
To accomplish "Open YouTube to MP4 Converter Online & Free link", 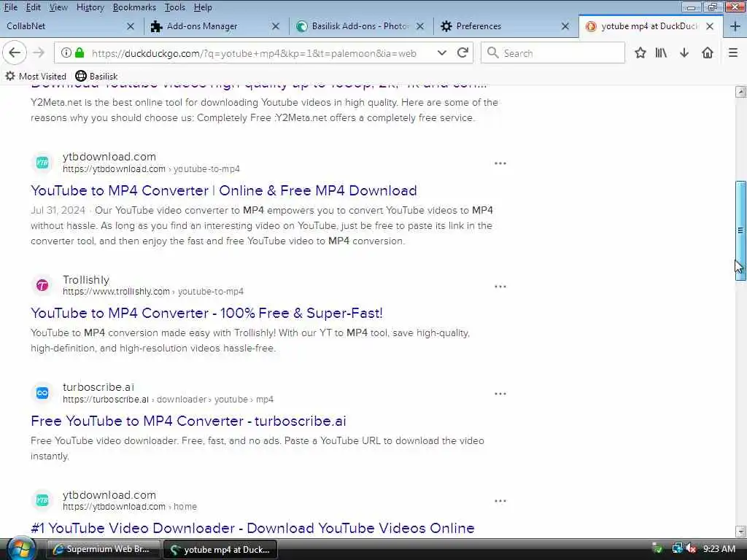I will 223,190.
